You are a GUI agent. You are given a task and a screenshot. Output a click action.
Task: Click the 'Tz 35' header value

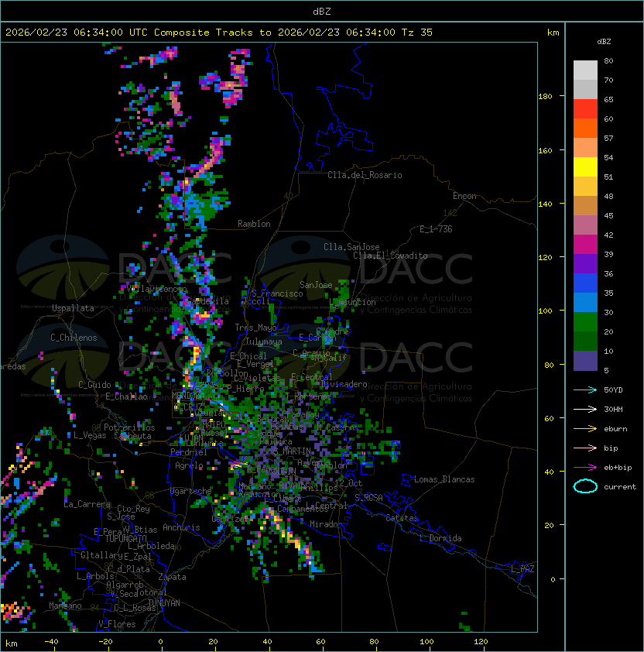(417, 33)
